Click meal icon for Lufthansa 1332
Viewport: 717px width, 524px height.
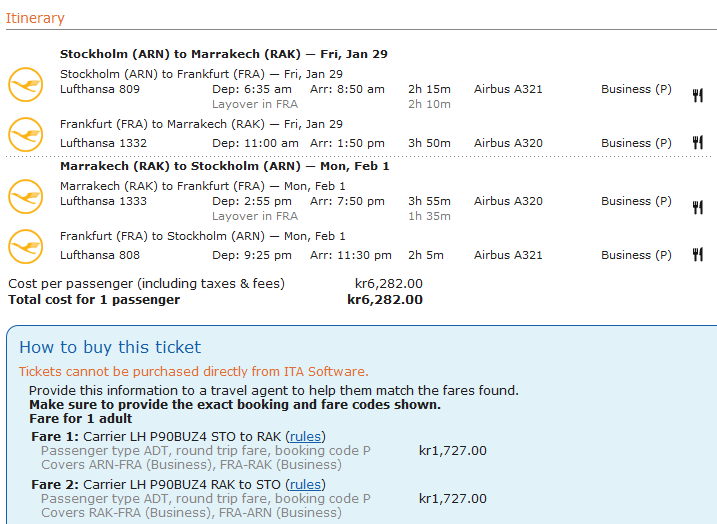[697, 143]
